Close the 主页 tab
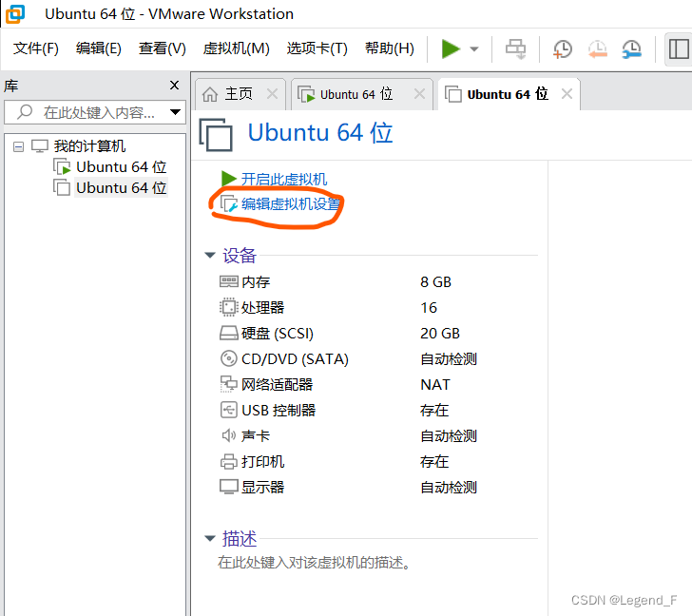The height and width of the screenshot is (616, 692). click(x=272, y=94)
